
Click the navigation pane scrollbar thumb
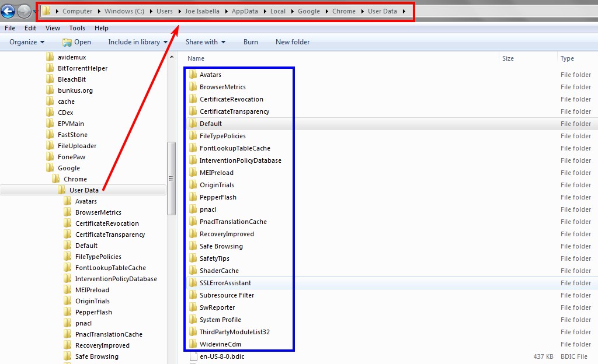pos(171,178)
